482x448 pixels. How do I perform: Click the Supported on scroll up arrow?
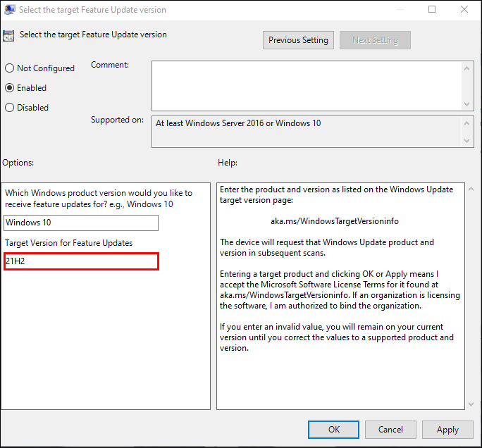467,123
